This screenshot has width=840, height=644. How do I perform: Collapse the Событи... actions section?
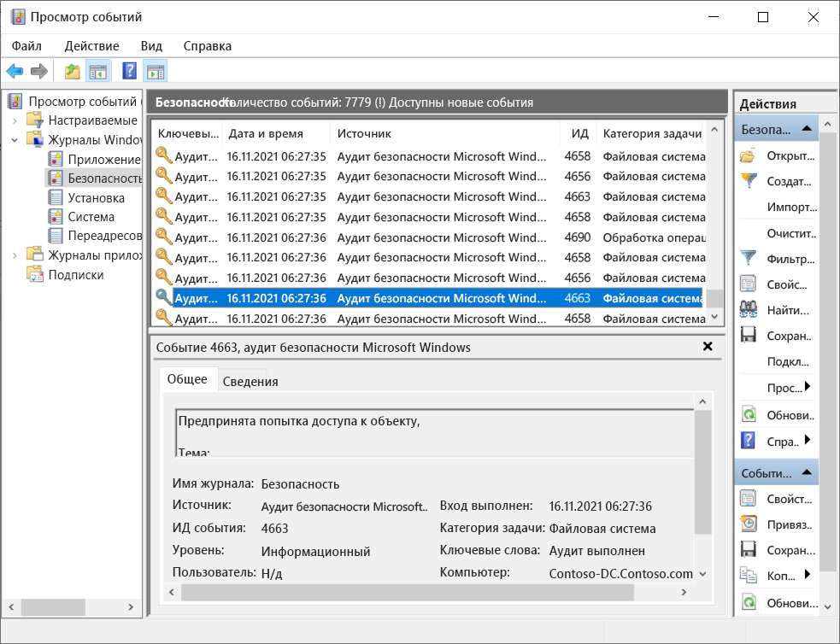(x=807, y=472)
